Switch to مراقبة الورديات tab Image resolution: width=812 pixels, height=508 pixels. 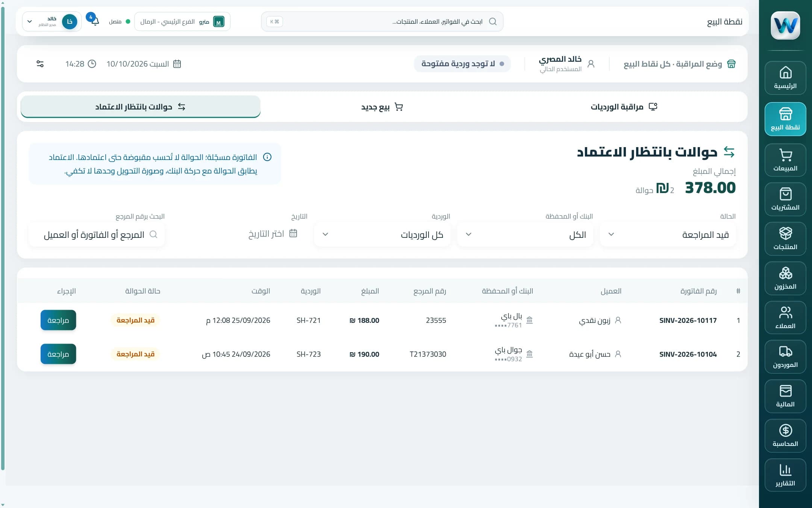[624, 107]
